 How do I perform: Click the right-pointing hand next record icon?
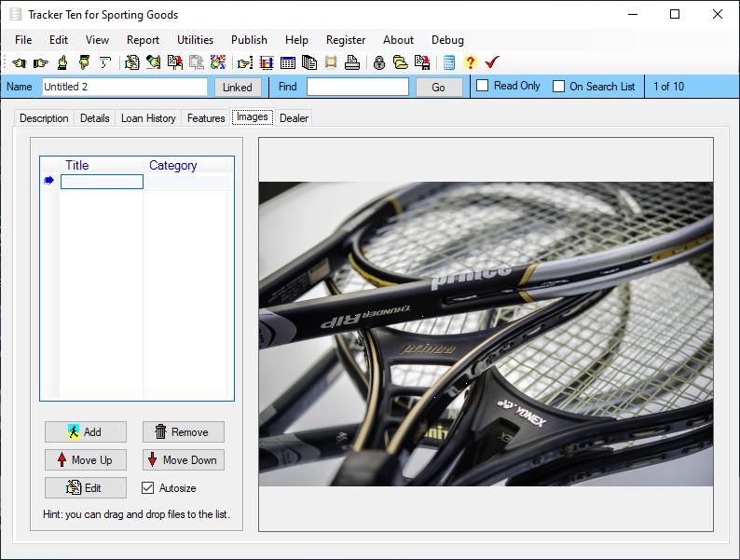coord(41,62)
